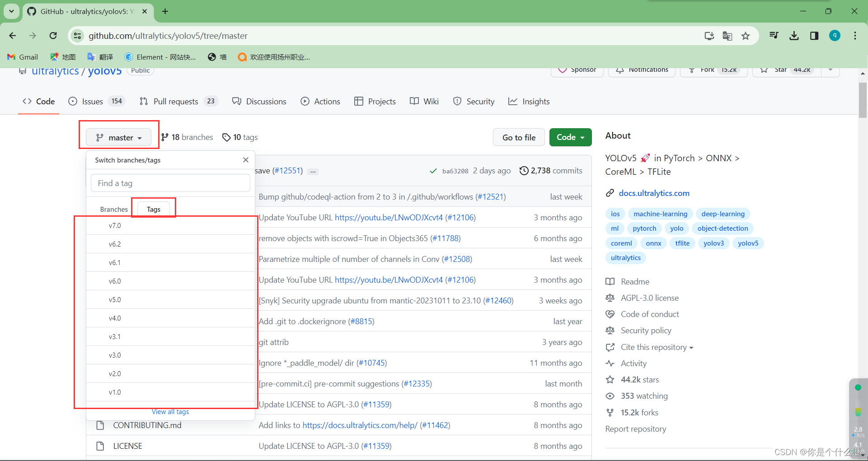Viewport: 868px width, 461px height.
Task: Open the Pull requests tab
Action: (x=178, y=102)
